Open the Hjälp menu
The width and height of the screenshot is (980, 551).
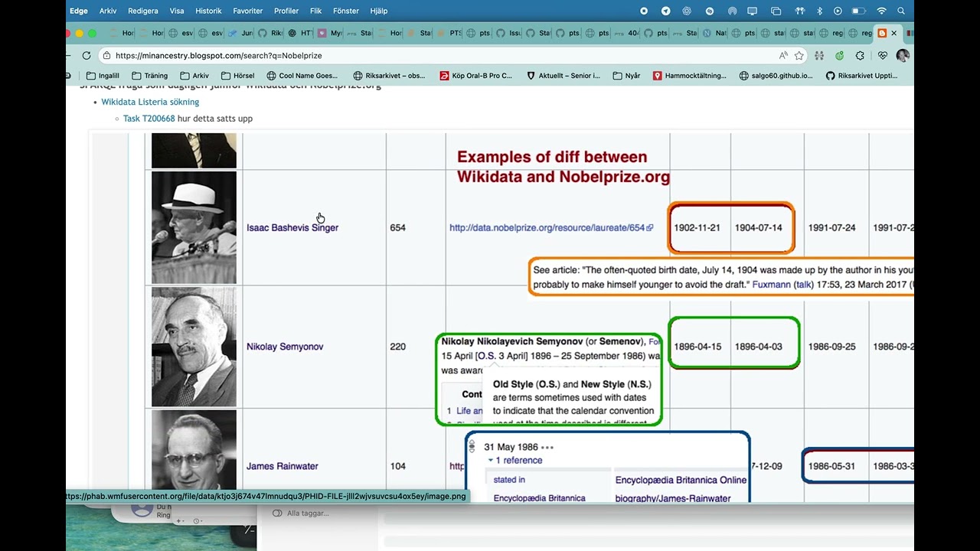[379, 11]
